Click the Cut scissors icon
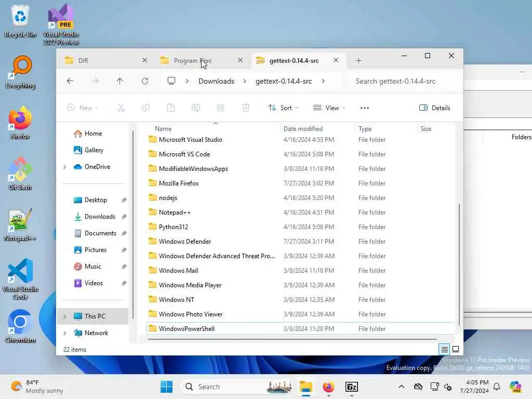Viewport: 532px width, 399px height. point(121,108)
